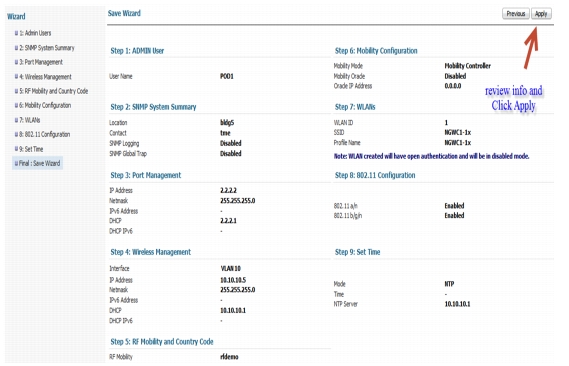The width and height of the screenshot is (569, 366).
Task: Open step 2: SNMP System Summary
Action: pyautogui.click(x=47, y=48)
